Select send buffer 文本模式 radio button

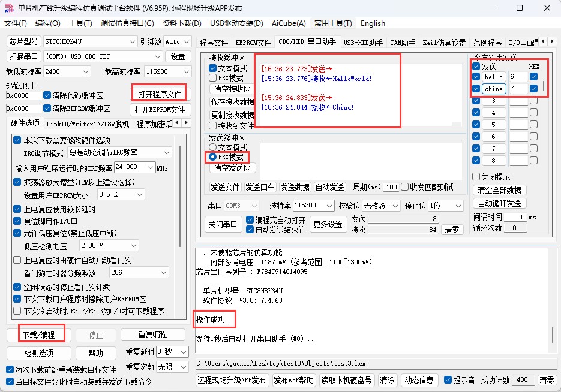pyautogui.click(x=212, y=147)
